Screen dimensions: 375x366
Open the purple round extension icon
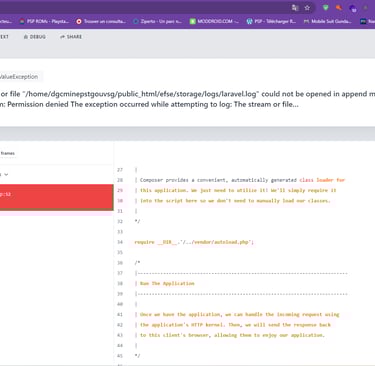[x=353, y=8]
